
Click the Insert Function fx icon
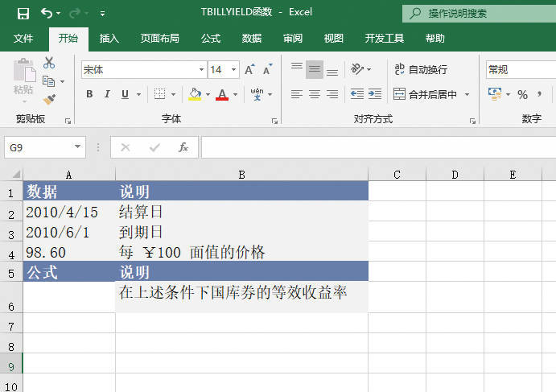(x=183, y=147)
